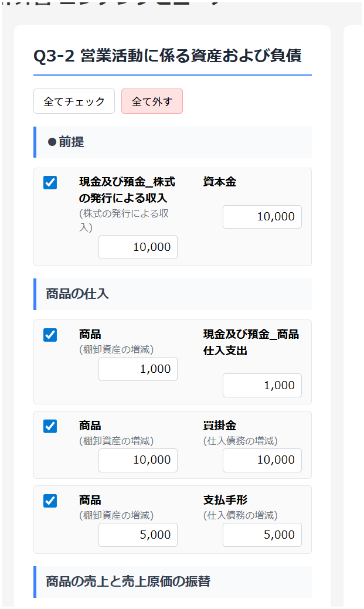364x609 pixels.
Task: Uncheck the 現金及び預金_株式の発行による収入 checkbox
Action: 50,182
